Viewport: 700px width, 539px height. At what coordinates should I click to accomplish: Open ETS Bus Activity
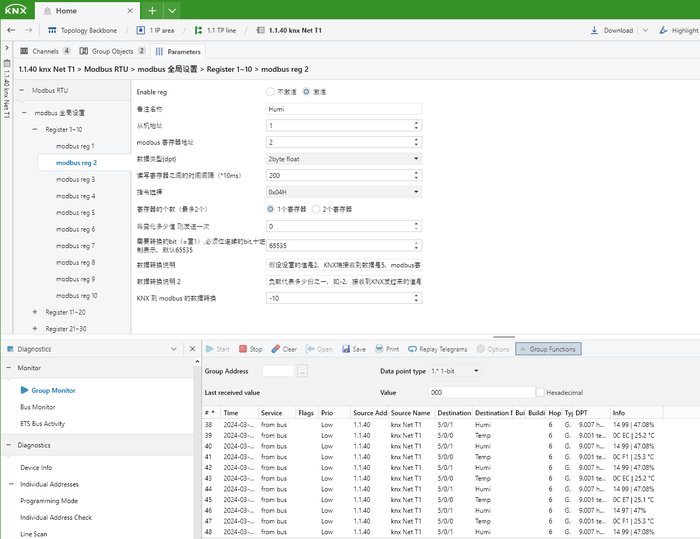[42, 423]
